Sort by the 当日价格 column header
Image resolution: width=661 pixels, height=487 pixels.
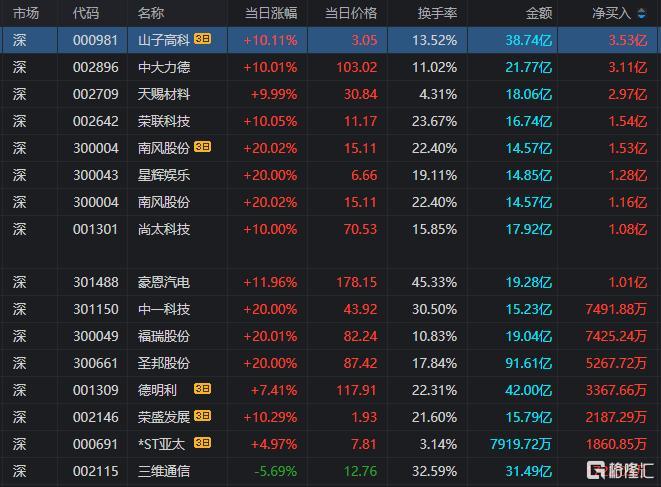pos(351,13)
